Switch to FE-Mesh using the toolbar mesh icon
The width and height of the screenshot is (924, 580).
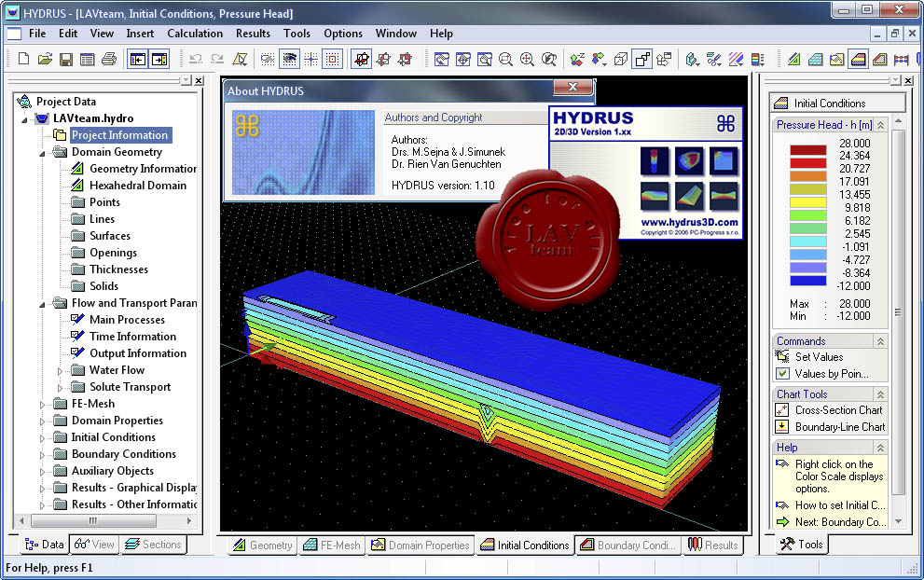816,59
